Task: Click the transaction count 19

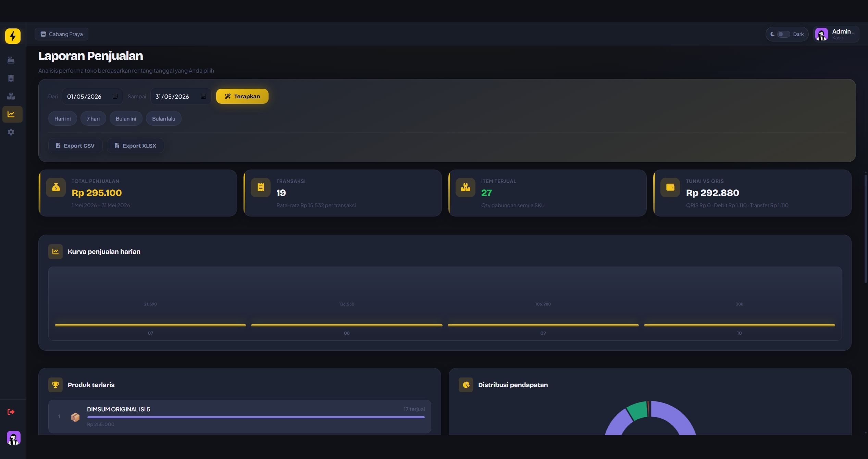Action: pyautogui.click(x=281, y=193)
